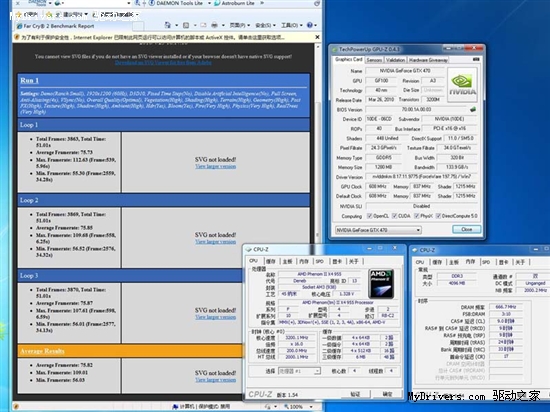This screenshot has height=412, width=550.
Task: Click the favorites star icon in IE
Action: pyautogui.click(x=19, y=14)
